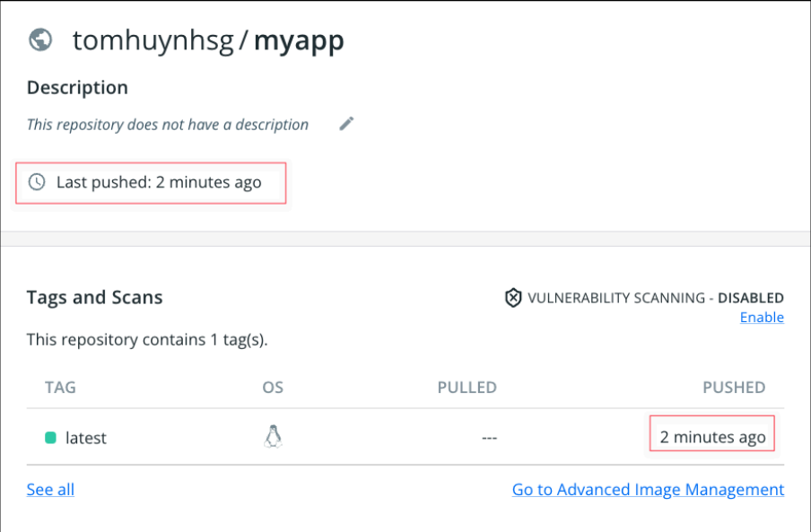The height and width of the screenshot is (532, 811).
Task: Click the OS column header
Action: click(273, 388)
